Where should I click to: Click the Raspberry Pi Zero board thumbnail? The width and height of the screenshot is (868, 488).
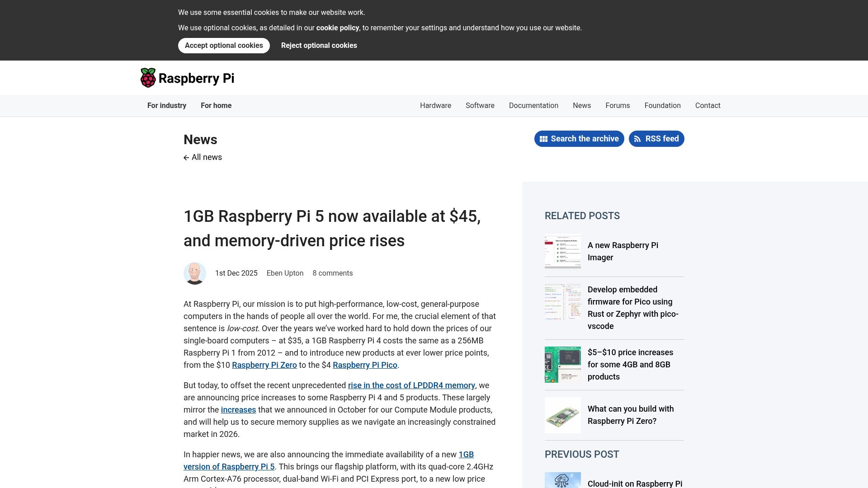pyautogui.click(x=563, y=415)
